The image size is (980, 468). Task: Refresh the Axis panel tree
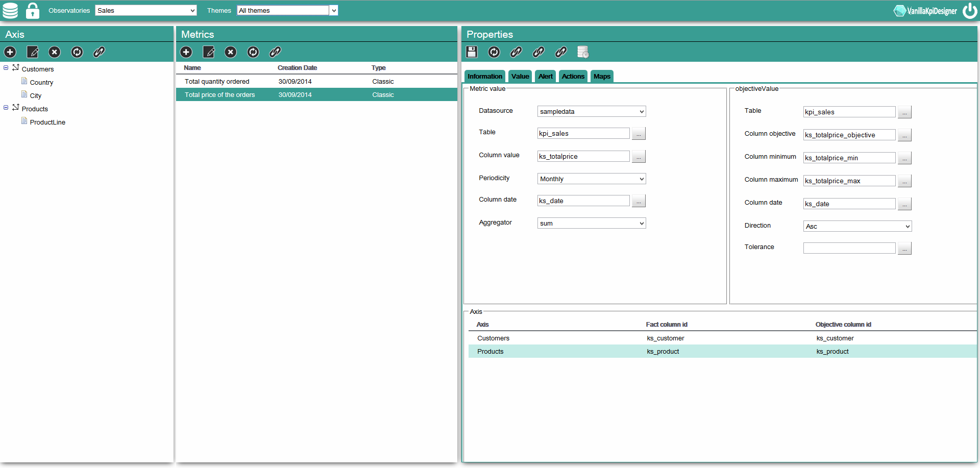tap(77, 52)
